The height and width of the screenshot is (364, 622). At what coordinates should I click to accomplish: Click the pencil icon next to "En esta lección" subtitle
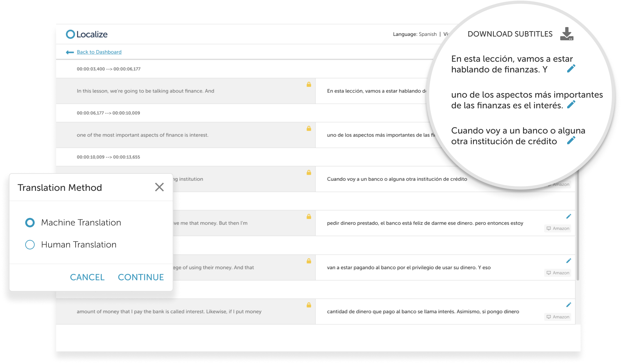tap(571, 68)
